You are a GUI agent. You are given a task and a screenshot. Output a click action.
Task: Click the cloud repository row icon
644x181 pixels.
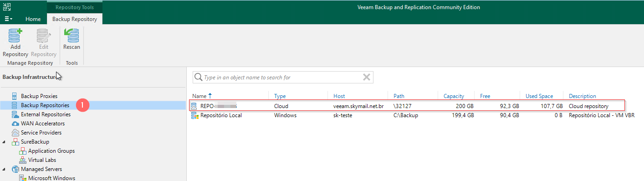click(x=194, y=106)
